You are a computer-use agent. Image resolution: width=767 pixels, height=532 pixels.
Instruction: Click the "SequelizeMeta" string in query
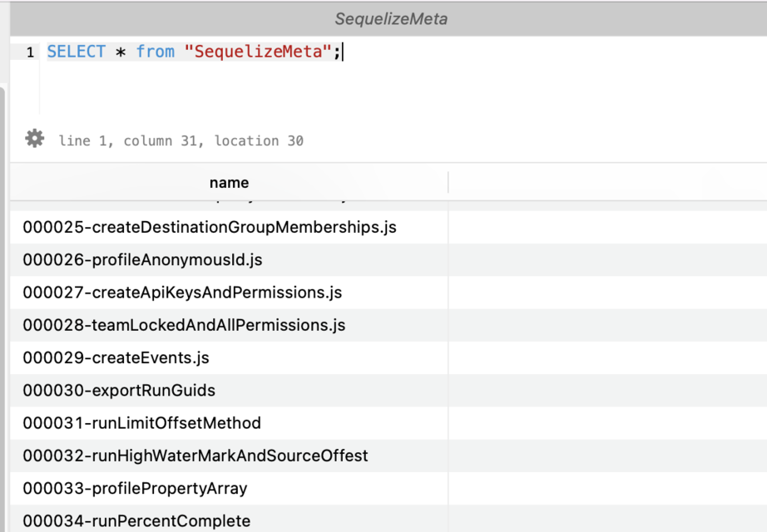pyautogui.click(x=258, y=52)
